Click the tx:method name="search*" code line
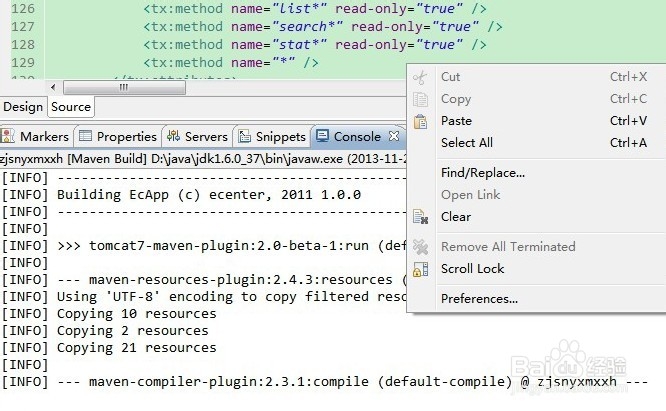The width and height of the screenshot is (666, 411). pos(323,27)
